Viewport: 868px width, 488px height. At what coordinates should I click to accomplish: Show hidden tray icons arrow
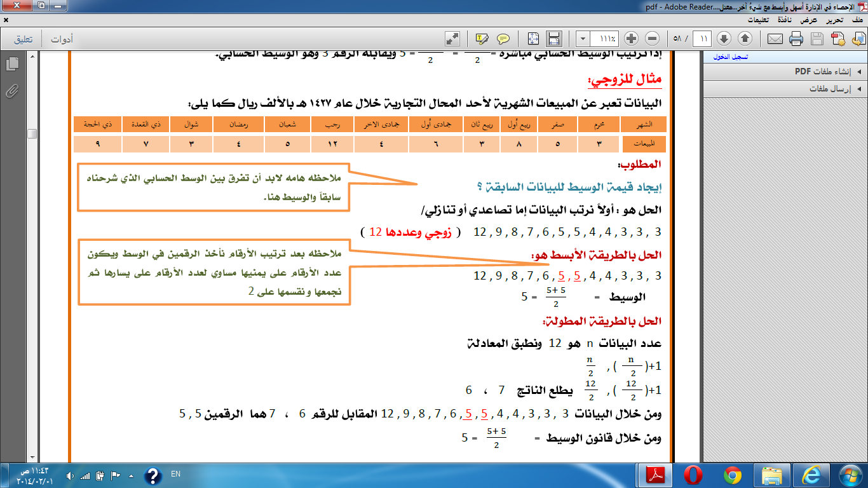[x=131, y=475]
